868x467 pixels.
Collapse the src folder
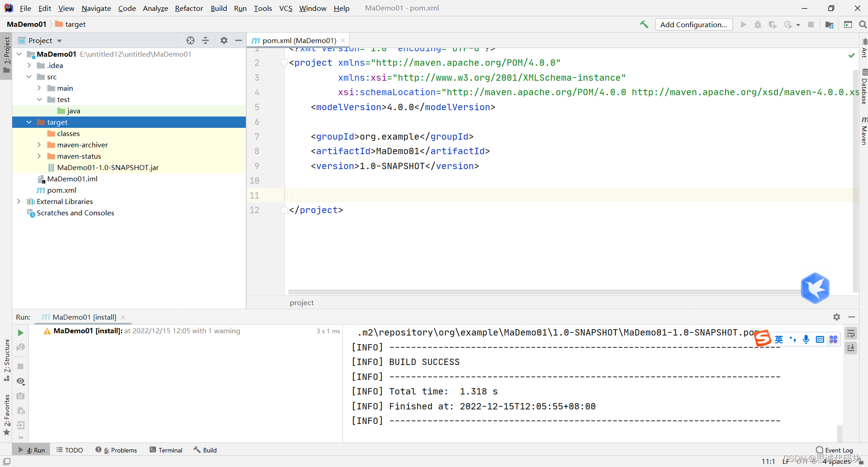point(29,77)
